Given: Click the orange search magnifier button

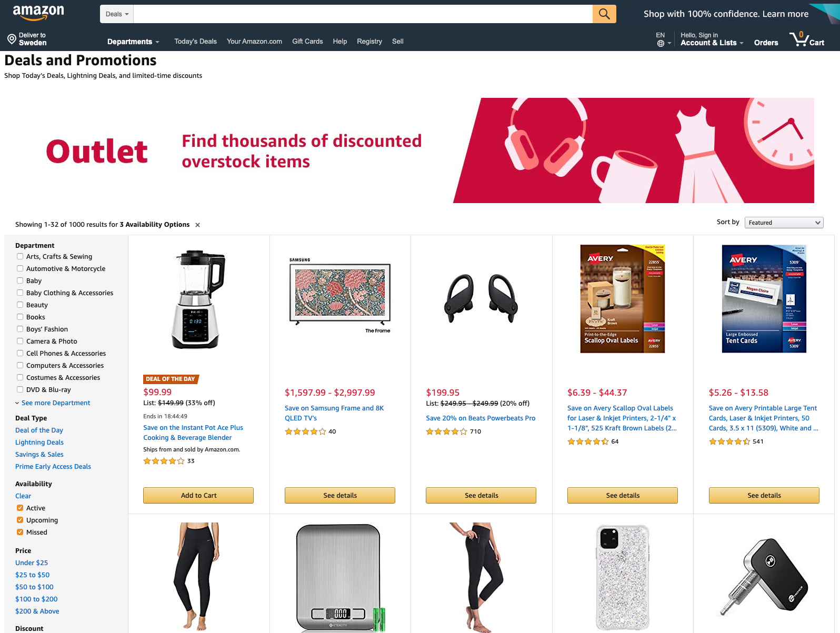Looking at the screenshot, I should (604, 14).
